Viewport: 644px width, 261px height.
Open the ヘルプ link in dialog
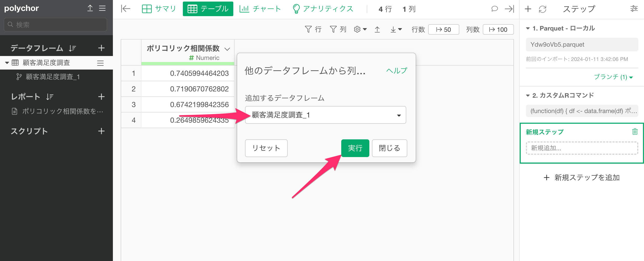397,71
